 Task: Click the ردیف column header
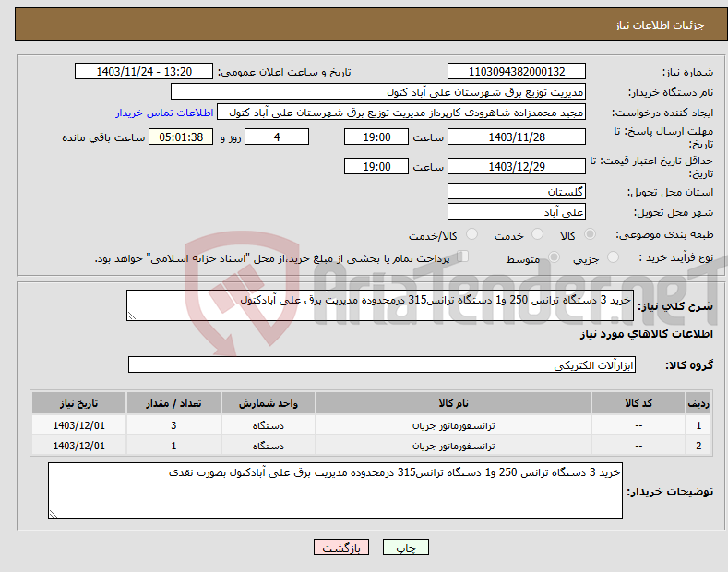coord(698,403)
